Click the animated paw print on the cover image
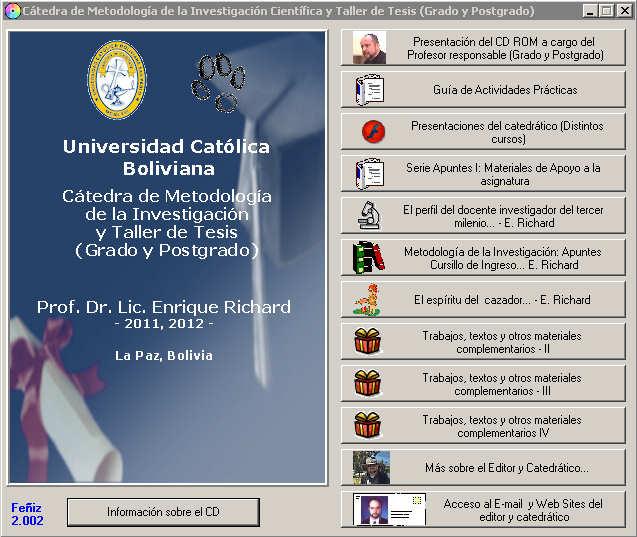 coord(218,82)
